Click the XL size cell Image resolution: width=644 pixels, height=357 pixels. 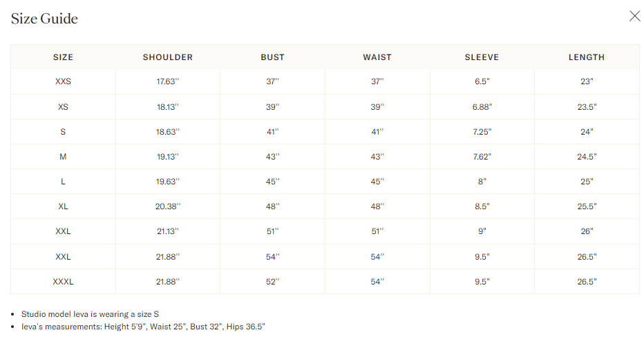tap(63, 206)
